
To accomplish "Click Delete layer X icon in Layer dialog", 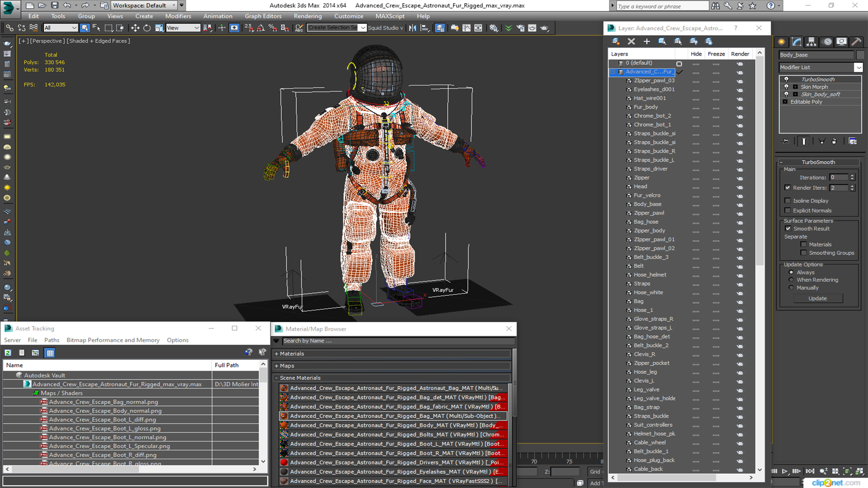I will pos(631,41).
